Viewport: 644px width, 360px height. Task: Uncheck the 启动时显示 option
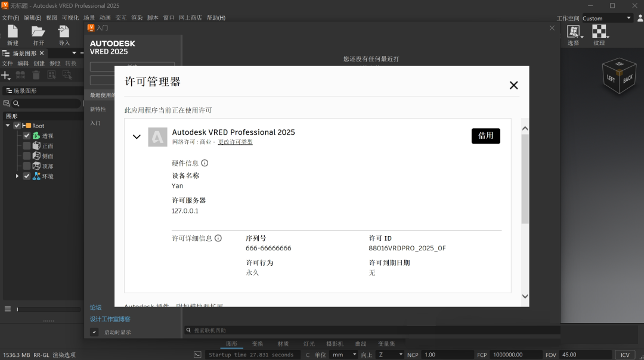pyautogui.click(x=94, y=332)
